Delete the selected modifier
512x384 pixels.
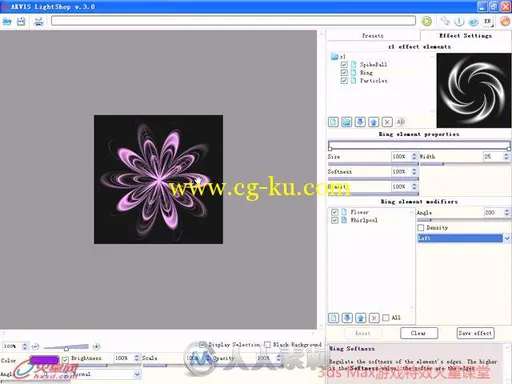374,318
